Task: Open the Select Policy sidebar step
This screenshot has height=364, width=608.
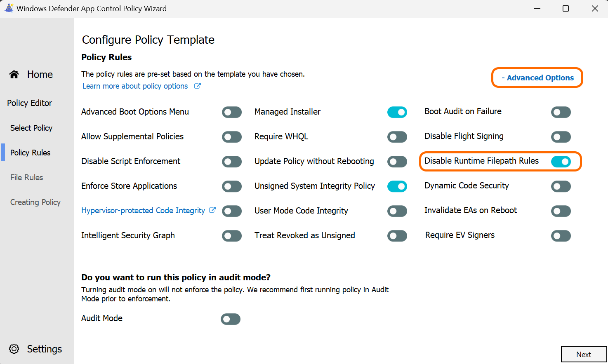Action: click(x=31, y=128)
